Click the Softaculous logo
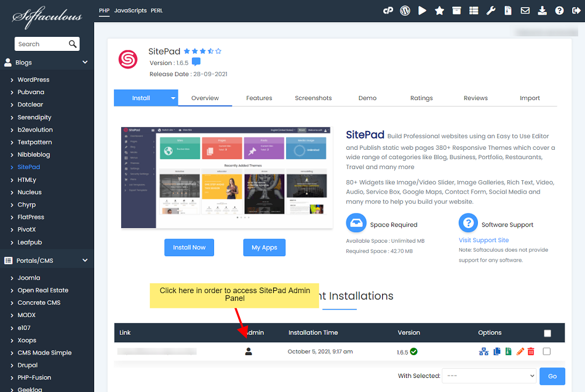585x392 pixels. click(x=47, y=17)
